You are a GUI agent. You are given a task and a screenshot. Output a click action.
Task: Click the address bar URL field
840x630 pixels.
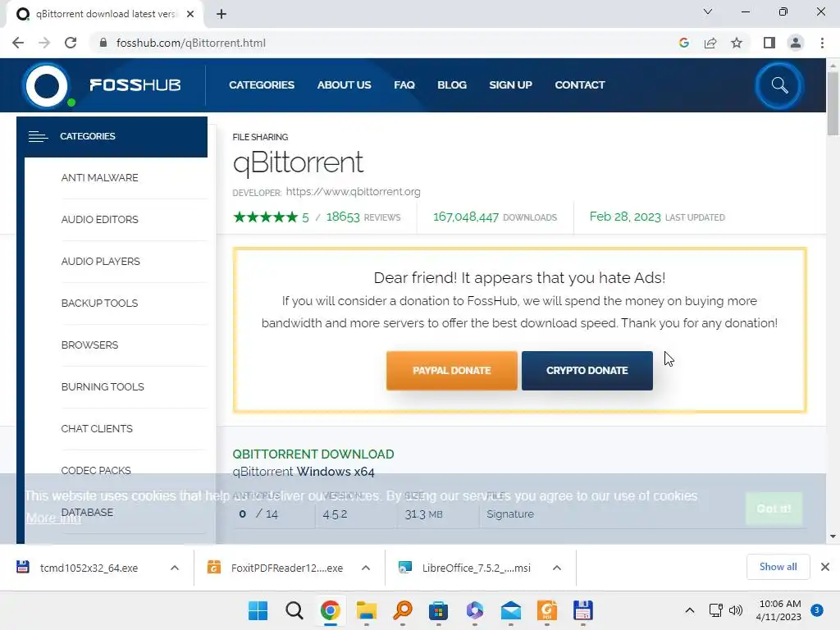point(386,43)
